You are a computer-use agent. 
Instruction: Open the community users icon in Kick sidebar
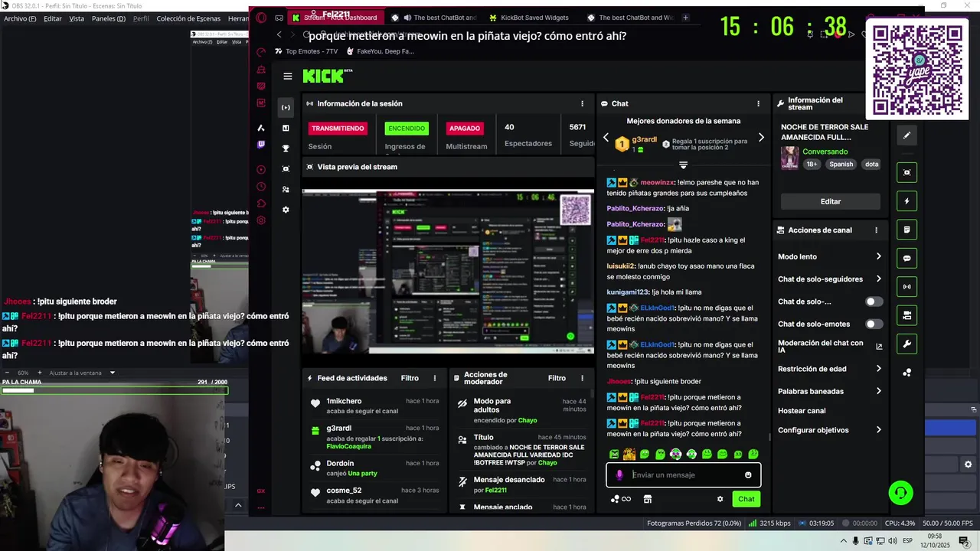[286, 189]
